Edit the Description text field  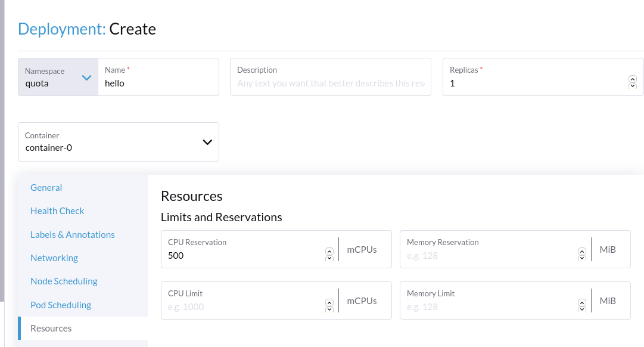click(x=330, y=83)
